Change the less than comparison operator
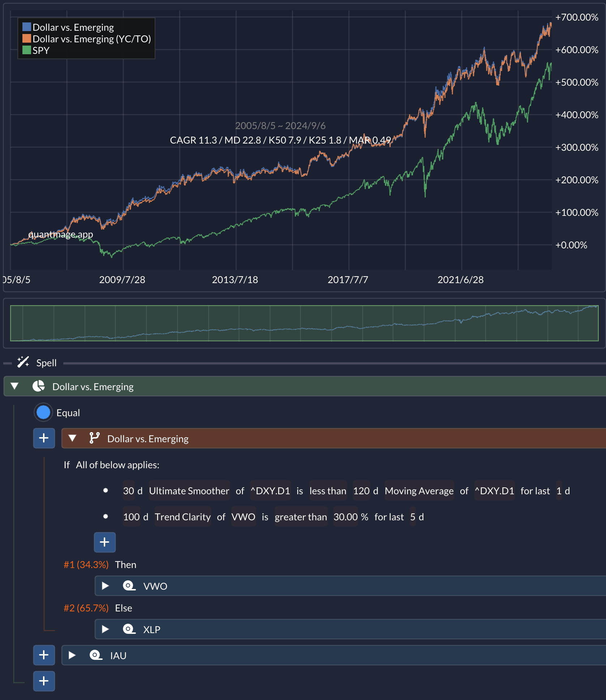The width and height of the screenshot is (606, 700). click(328, 491)
